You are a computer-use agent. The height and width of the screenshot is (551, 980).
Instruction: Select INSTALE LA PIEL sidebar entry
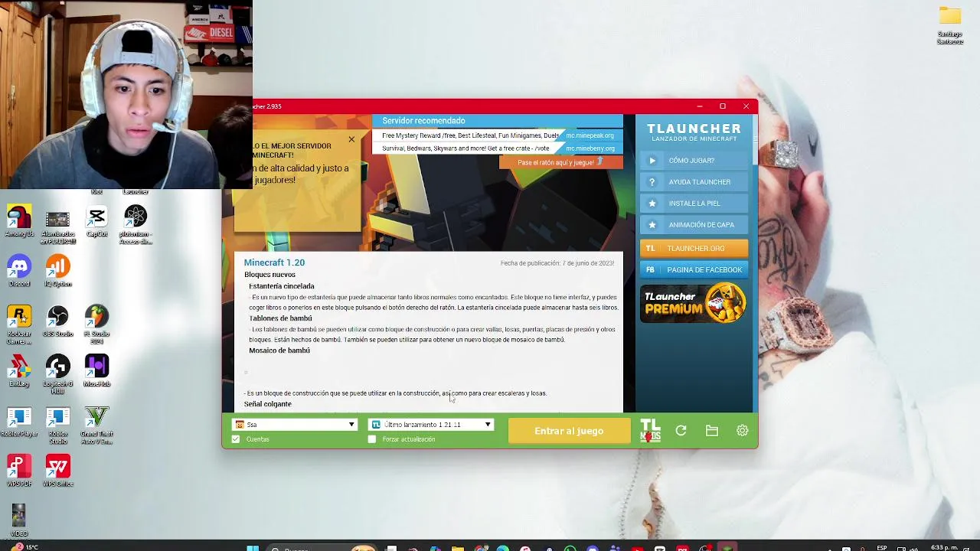click(x=694, y=204)
